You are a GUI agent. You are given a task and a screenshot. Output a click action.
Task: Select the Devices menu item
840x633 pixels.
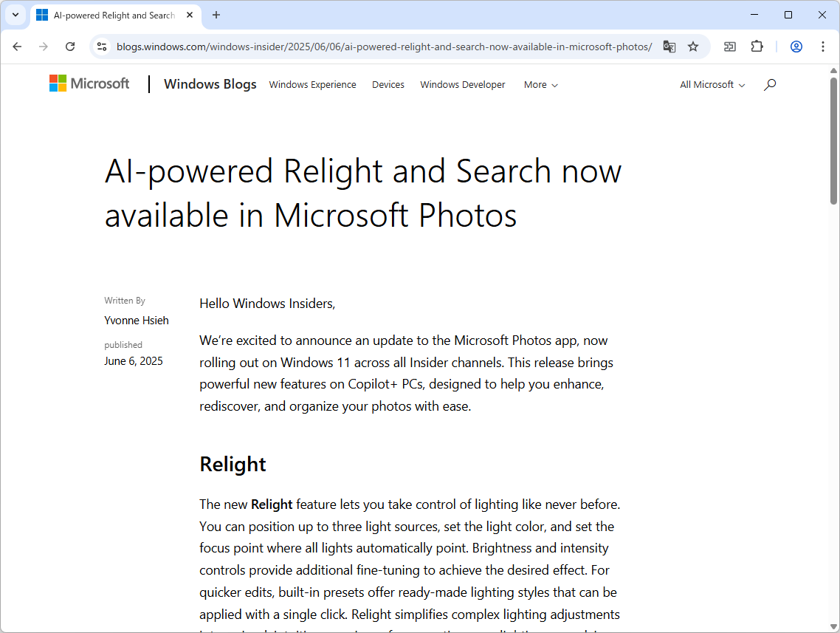[x=388, y=85]
